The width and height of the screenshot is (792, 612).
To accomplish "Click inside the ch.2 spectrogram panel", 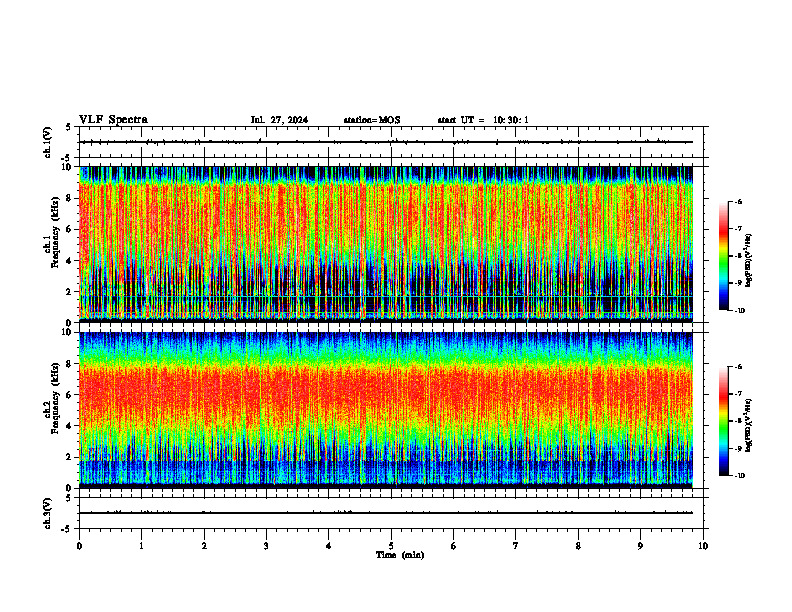I will pyautogui.click(x=386, y=410).
